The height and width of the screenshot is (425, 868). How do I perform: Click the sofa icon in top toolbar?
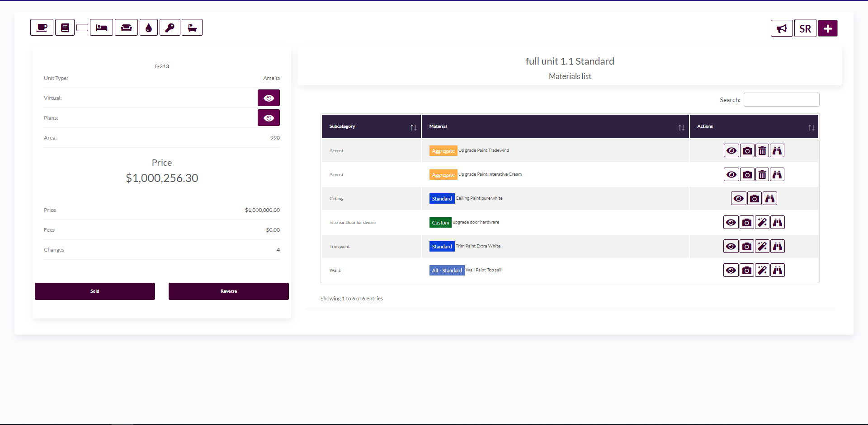tap(126, 28)
